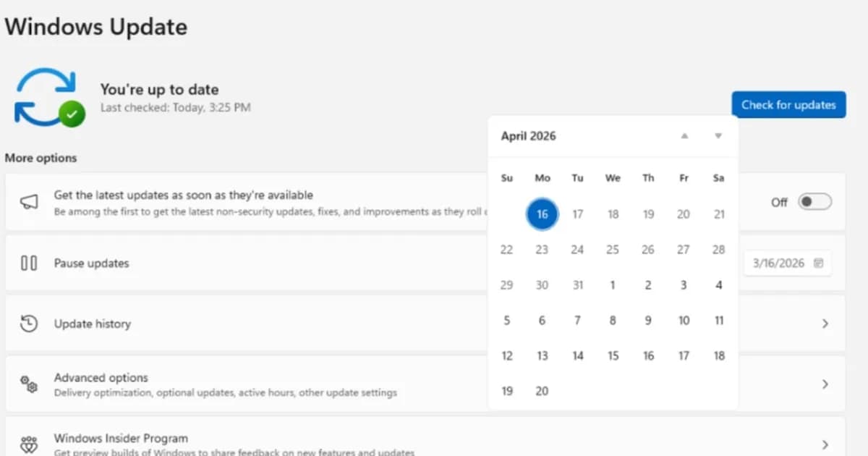This screenshot has height=456, width=868.
Task: Click the Windows Insider Program beetle icon
Action: click(27, 442)
